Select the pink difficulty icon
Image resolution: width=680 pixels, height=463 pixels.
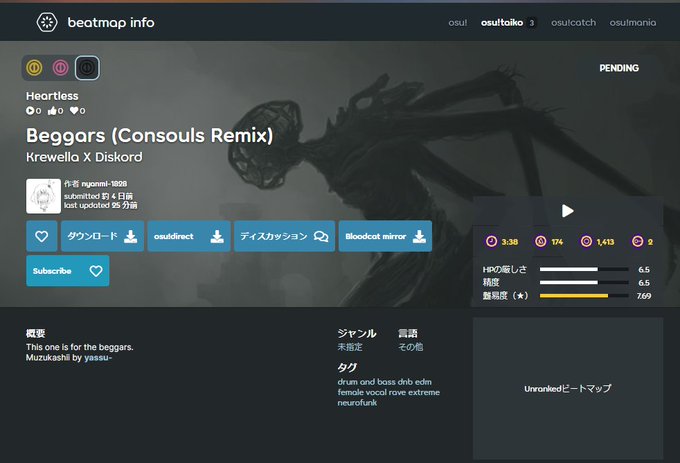tap(61, 68)
